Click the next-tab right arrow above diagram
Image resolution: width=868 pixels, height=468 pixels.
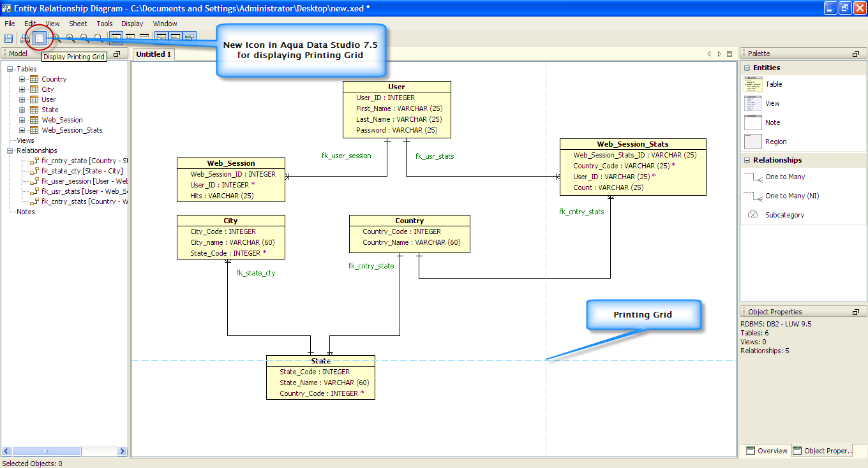pos(719,54)
